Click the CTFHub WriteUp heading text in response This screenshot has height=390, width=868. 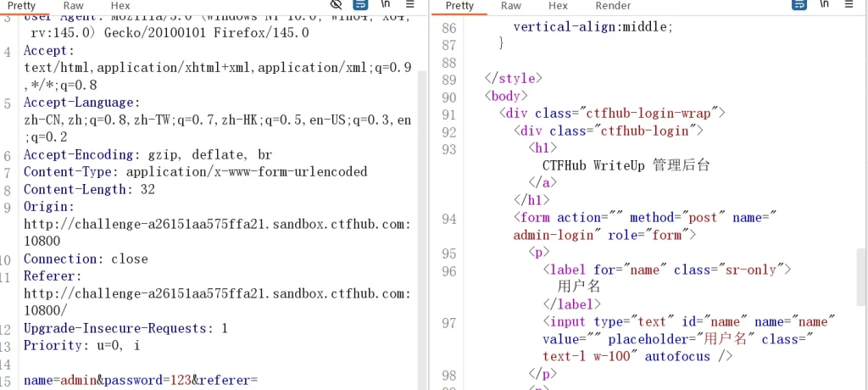(x=626, y=165)
